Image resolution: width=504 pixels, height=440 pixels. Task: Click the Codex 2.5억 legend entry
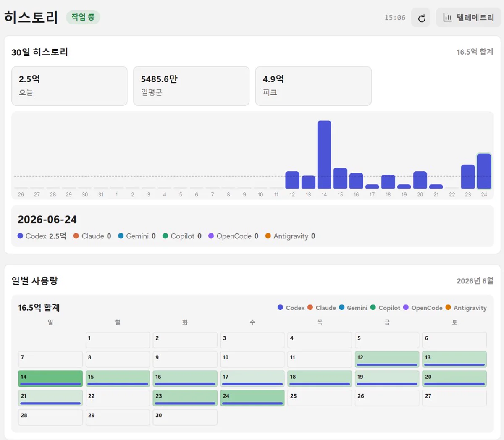click(42, 236)
